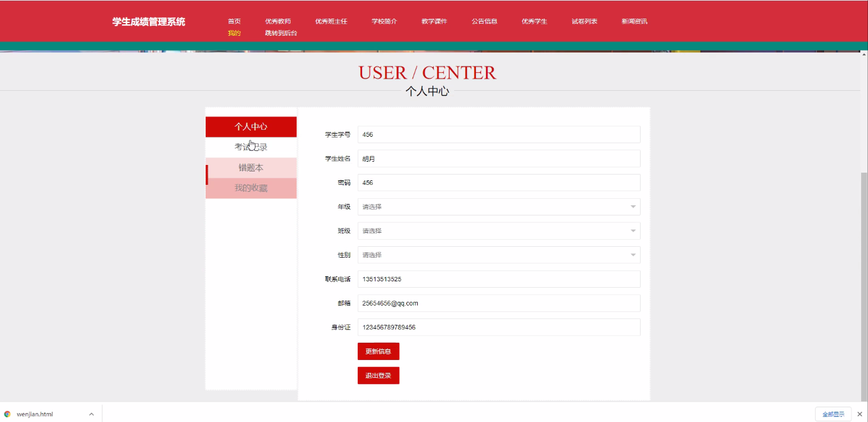This screenshot has width=868, height=422.
Task: Select 个人中心 in the sidebar
Action: (250, 127)
